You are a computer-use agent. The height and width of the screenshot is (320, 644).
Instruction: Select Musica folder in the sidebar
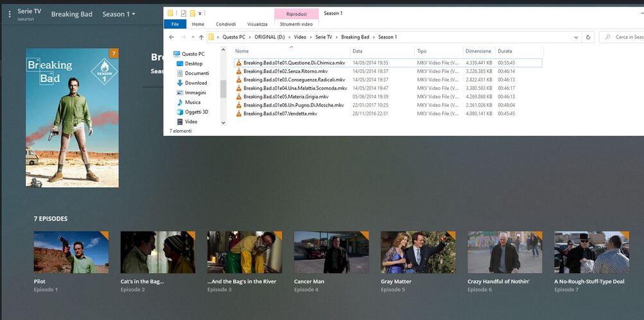click(193, 102)
